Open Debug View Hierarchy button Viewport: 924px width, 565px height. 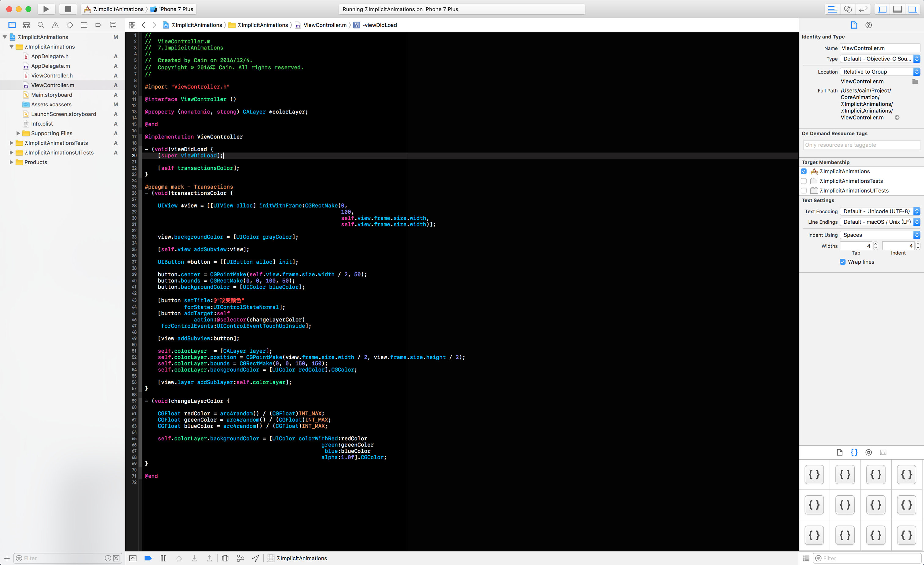point(225,558)
